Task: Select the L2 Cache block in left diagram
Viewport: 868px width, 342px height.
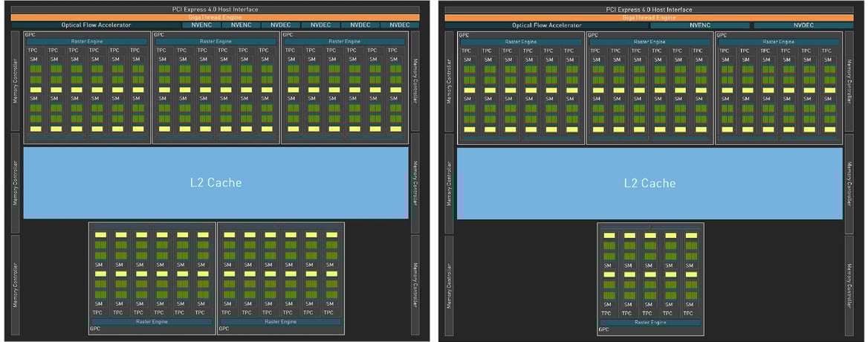Action: pos(216,183)
